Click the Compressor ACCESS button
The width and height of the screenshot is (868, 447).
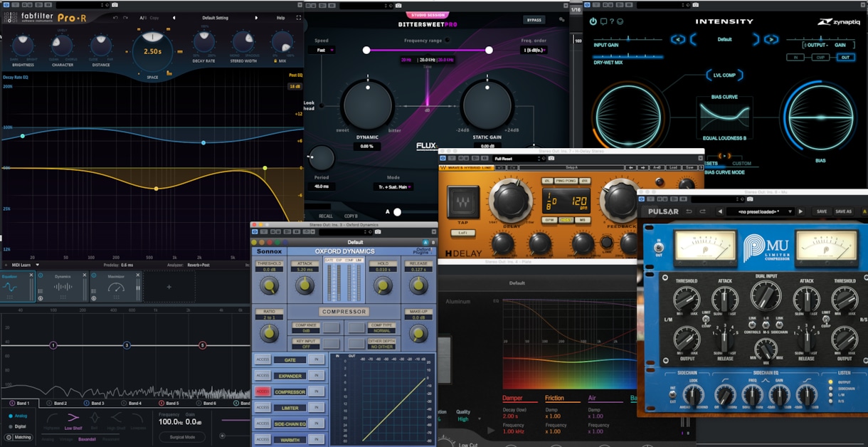(263, 391)
